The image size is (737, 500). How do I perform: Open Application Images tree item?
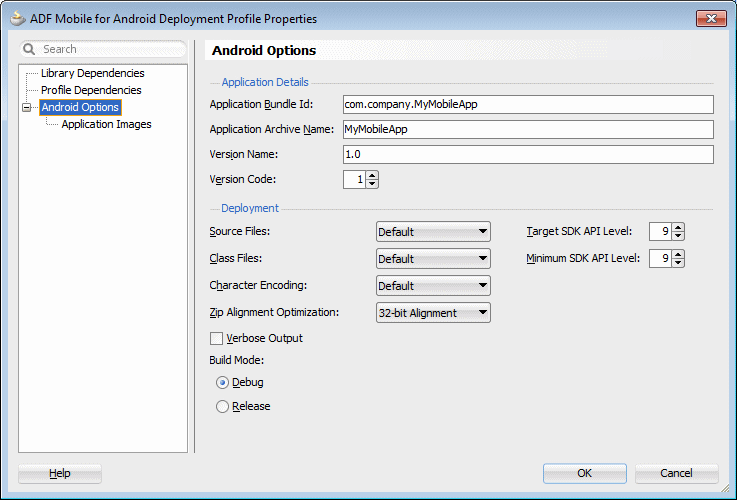(106, 124)
